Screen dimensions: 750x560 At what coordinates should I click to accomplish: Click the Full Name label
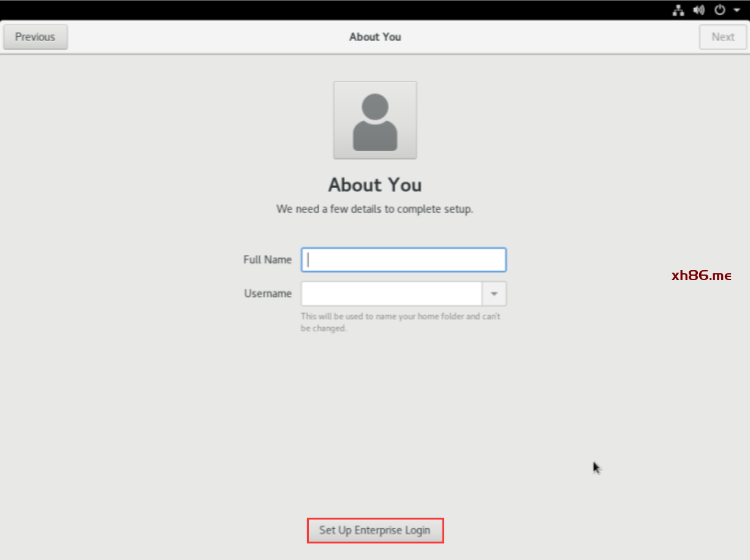click(x=267, y=260)
